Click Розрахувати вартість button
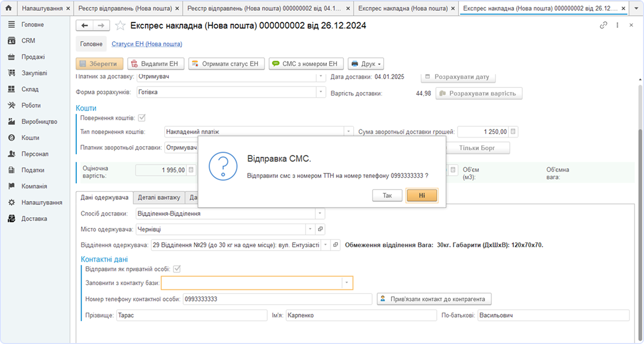The width and height of the screenshot is (644, 344). coord(479,93)
